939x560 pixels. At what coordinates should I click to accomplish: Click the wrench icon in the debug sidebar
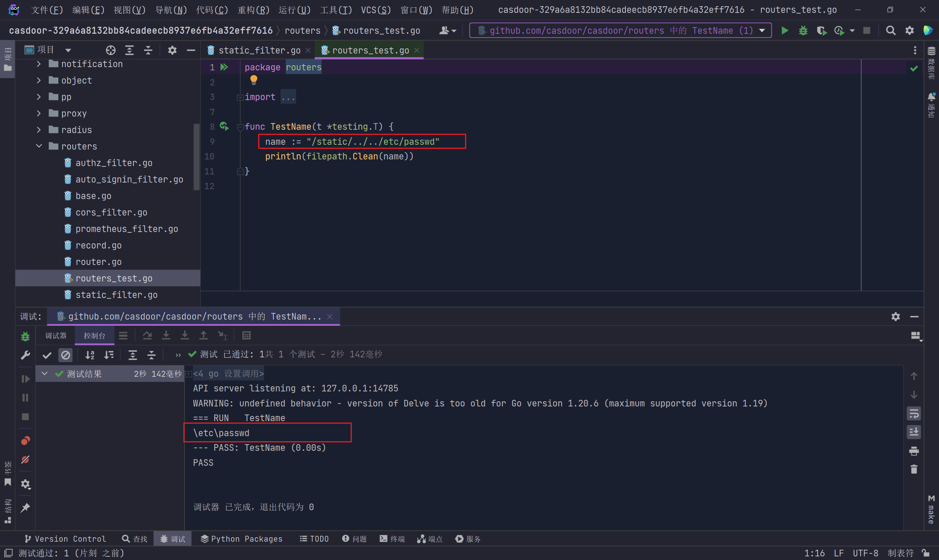point(25,355)
